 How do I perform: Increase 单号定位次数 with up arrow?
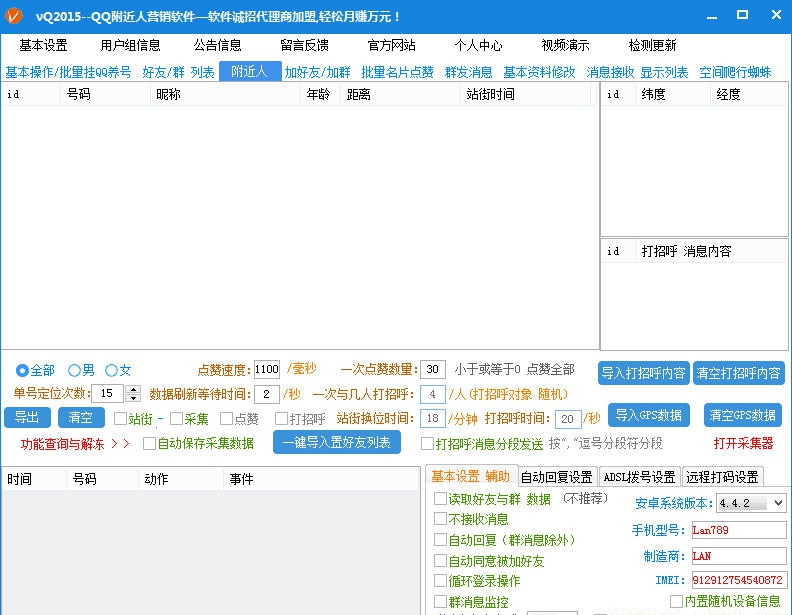[133, 389]
